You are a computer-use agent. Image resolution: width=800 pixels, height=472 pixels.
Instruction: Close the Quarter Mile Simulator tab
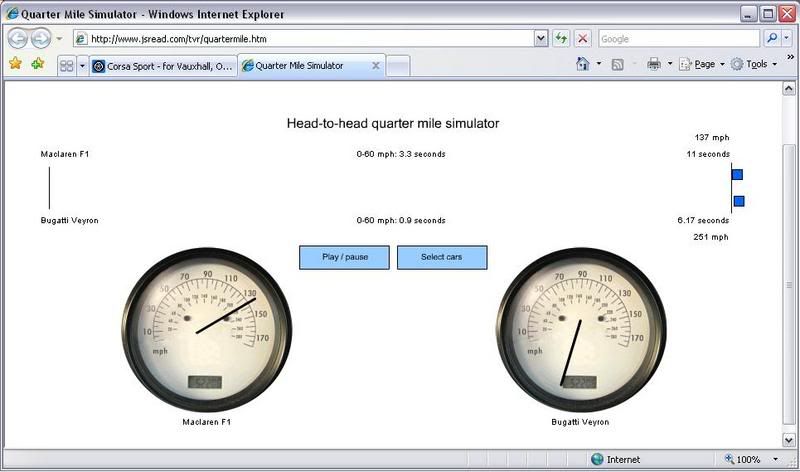pos(376,66)
